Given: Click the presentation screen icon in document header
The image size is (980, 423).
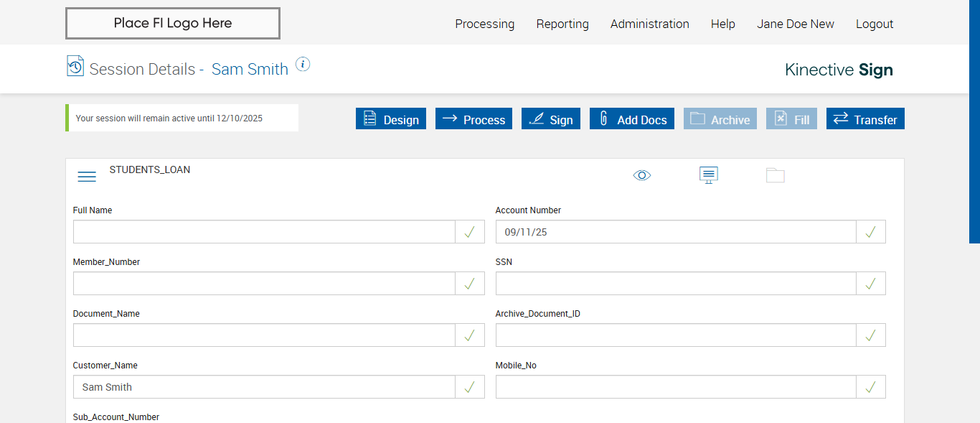Looking at the screenshot, I should coord(709,175).
